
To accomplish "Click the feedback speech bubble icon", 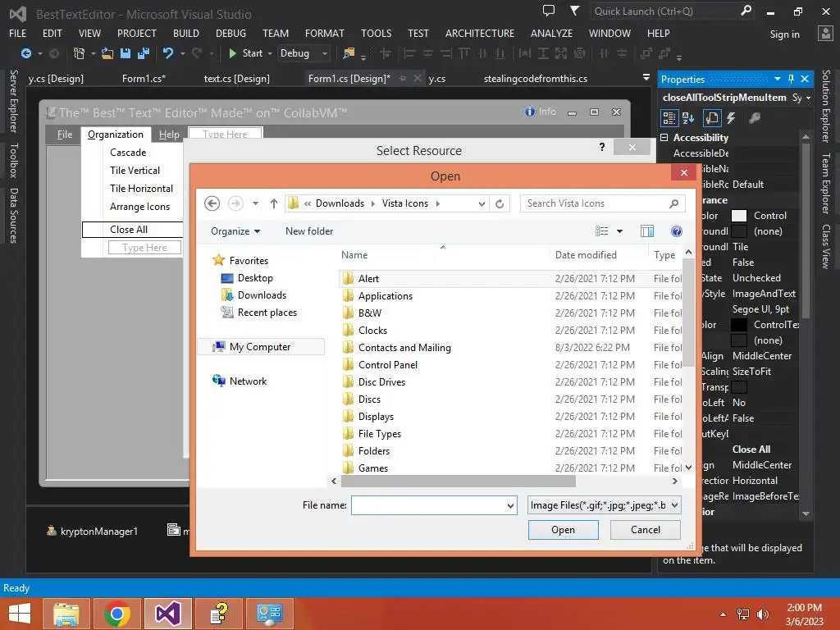I will point(549,11).
